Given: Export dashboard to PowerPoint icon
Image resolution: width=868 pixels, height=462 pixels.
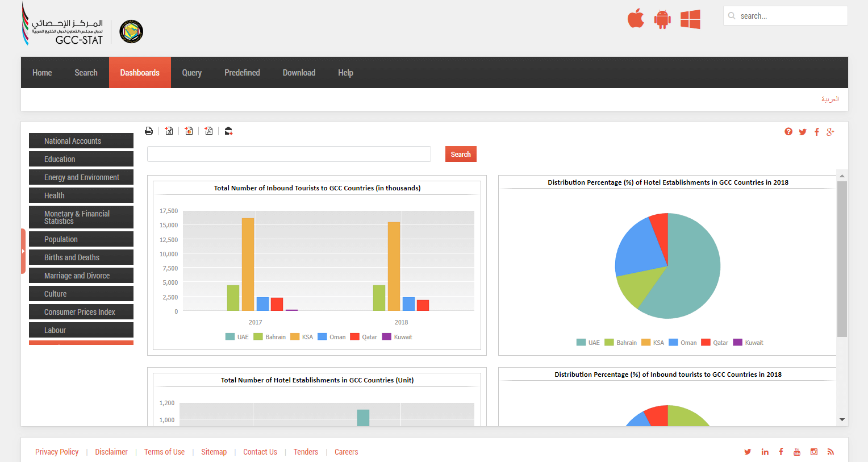Looking at the screenshot, I should pyautogui.click(x=189, y=131).
